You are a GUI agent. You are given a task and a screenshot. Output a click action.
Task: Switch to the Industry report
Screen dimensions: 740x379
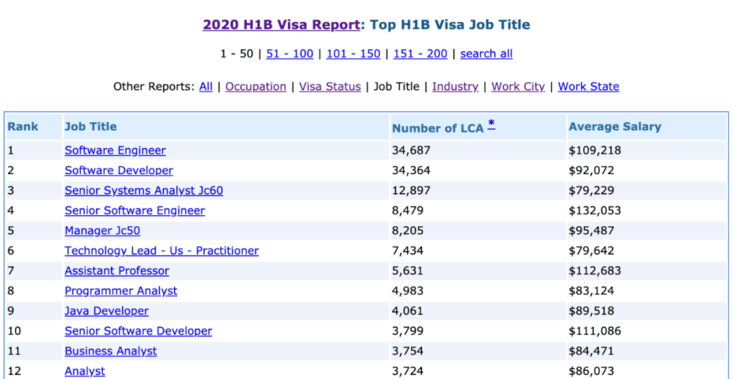[455, 87]
